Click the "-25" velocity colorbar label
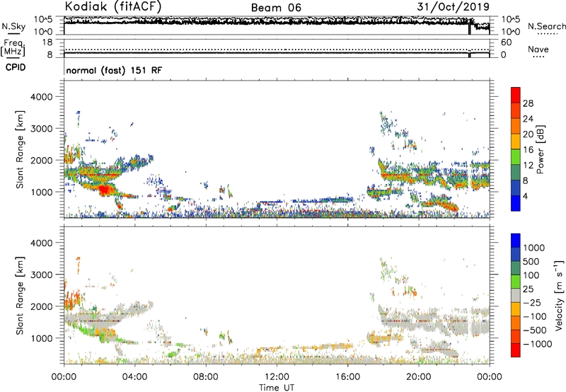Viewport: 566px width, 392px height. 532,303
